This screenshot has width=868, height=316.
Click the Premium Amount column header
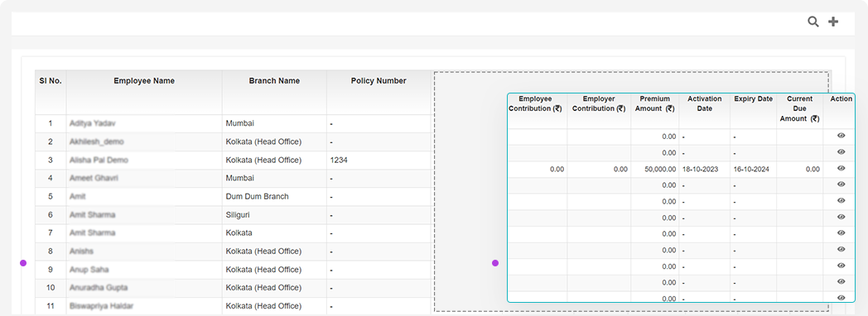tap(654, 104)
